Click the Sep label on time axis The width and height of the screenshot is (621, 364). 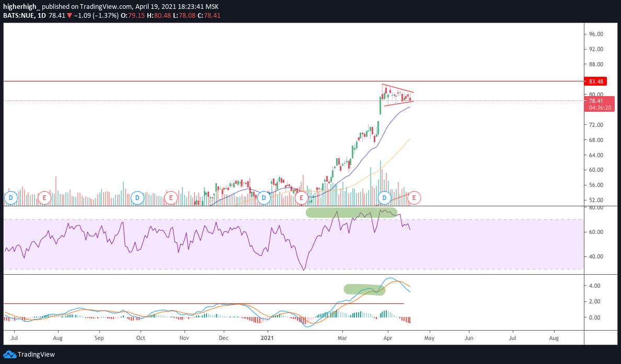click(x=99, y=338)
